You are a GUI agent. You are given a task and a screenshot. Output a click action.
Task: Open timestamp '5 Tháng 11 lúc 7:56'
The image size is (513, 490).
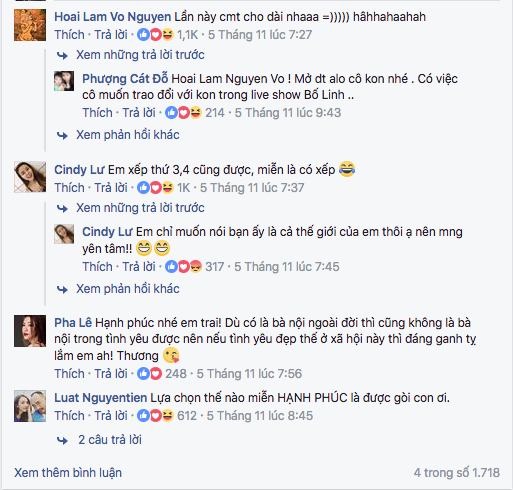[249, 374]
